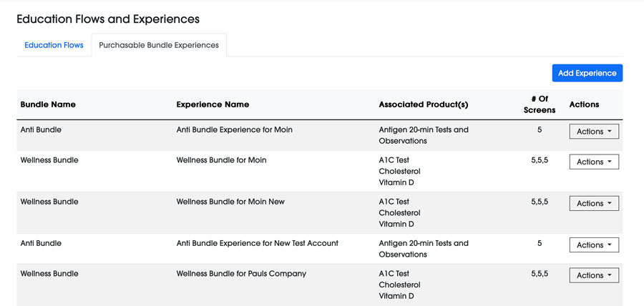Viewport: 644px width, 306px height.
Task: Click the Education Flows and Experiences heading
Action: tap(108, 19)
